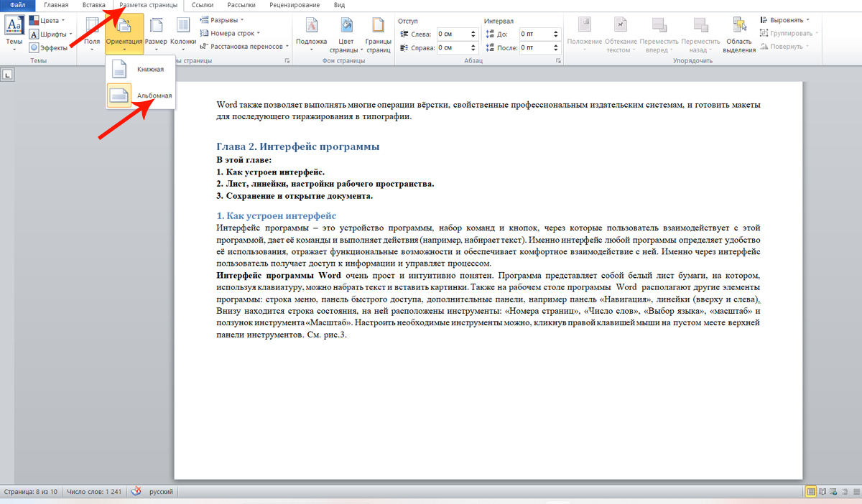Viewport: 862px width, 504px height.
Task: Click the spell-check icon in status bar
Action: [x=136, y=493]
